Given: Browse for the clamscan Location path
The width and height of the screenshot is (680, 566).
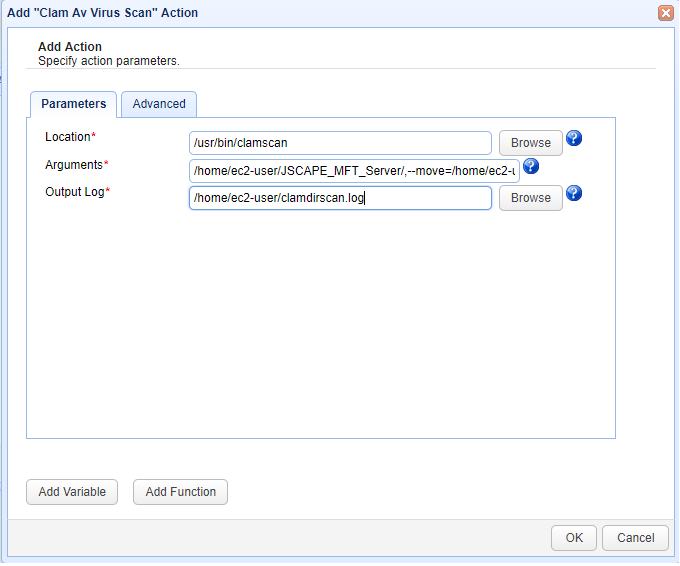Looking at the screenshot, I should (x=530, y=143).
